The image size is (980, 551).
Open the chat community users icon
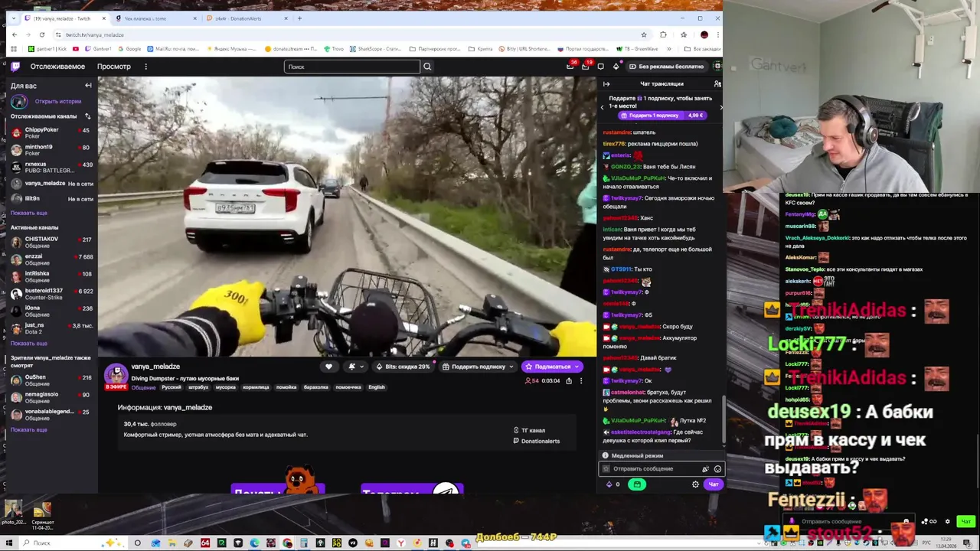click(717, 84)
